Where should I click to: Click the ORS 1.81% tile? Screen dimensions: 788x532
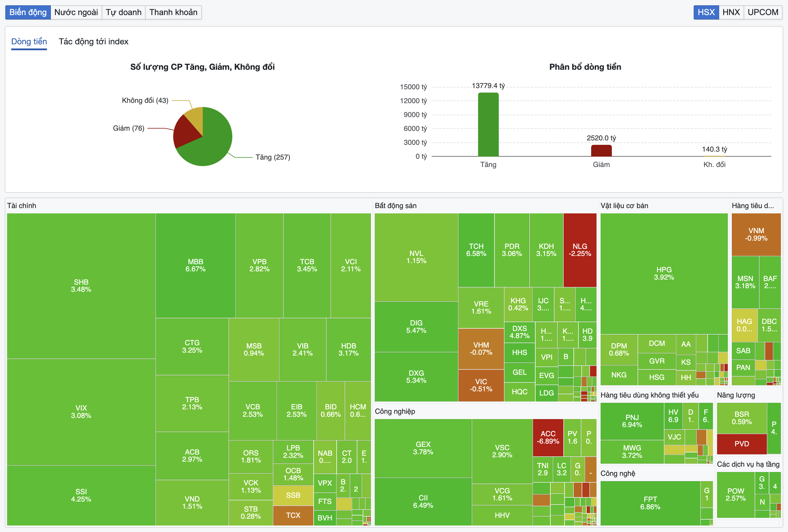251,457
